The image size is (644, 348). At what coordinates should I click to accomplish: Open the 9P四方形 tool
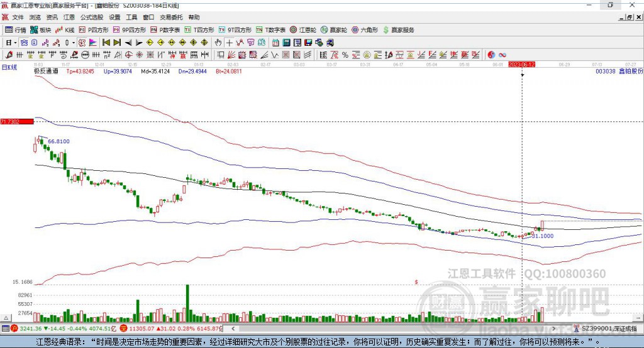click(x=130, y=30)
